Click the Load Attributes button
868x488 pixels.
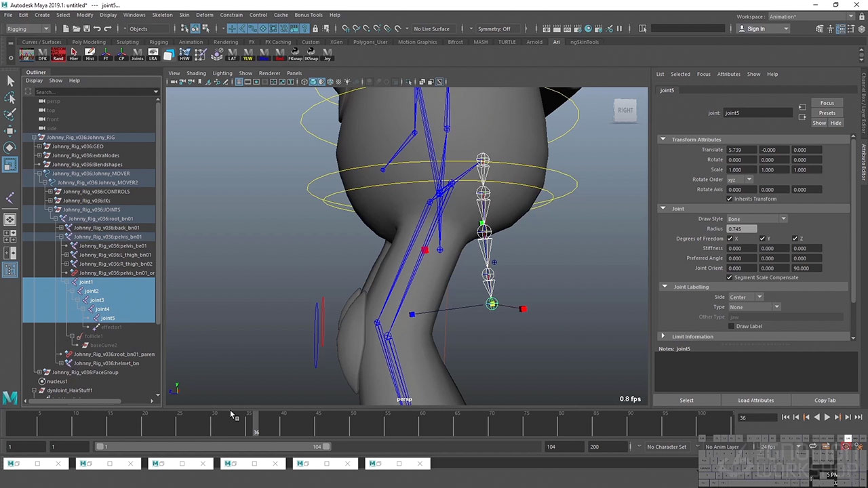point(755,401)
